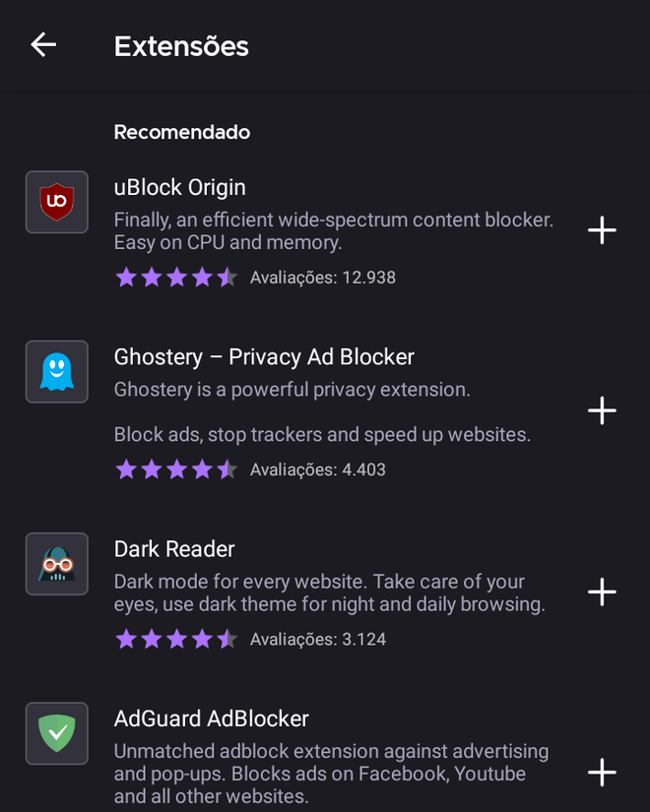View Ghostery reviews count 4.403
The height and width of the screenshot is (812, 650).
point(318,469)
